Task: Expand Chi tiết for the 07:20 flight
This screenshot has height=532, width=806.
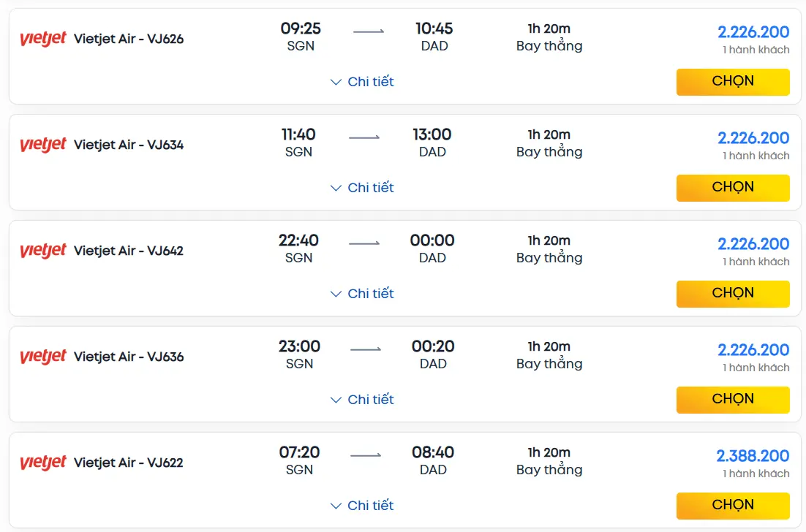Action: point(362,506)
